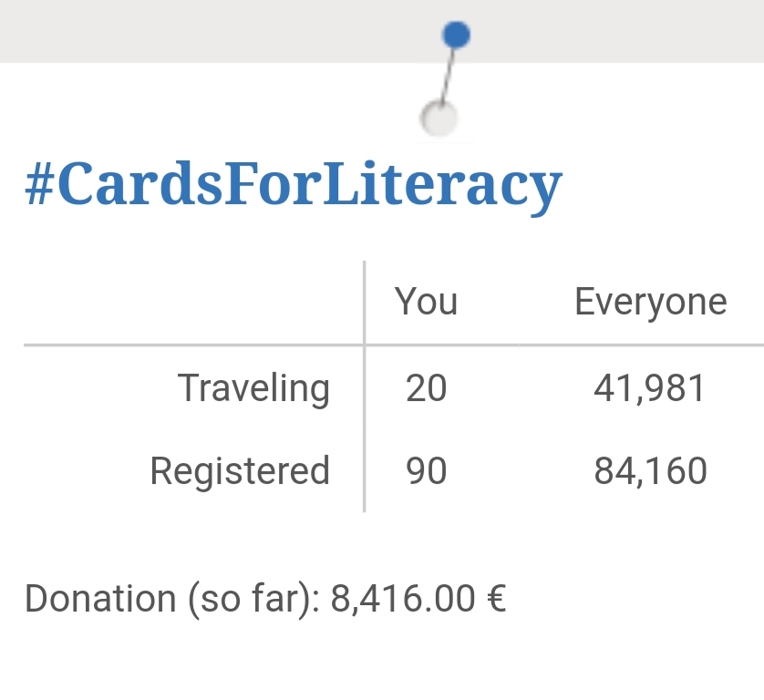Click the blue map pin dot
Viewport: 764px width, 700px height.
[456, 35]
